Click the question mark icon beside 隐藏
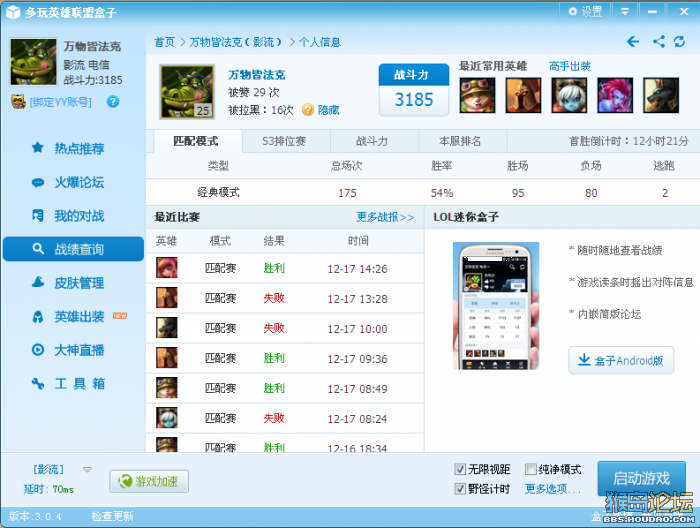The height and width of the screenshot is (528, 700). [x=308, y=109]
